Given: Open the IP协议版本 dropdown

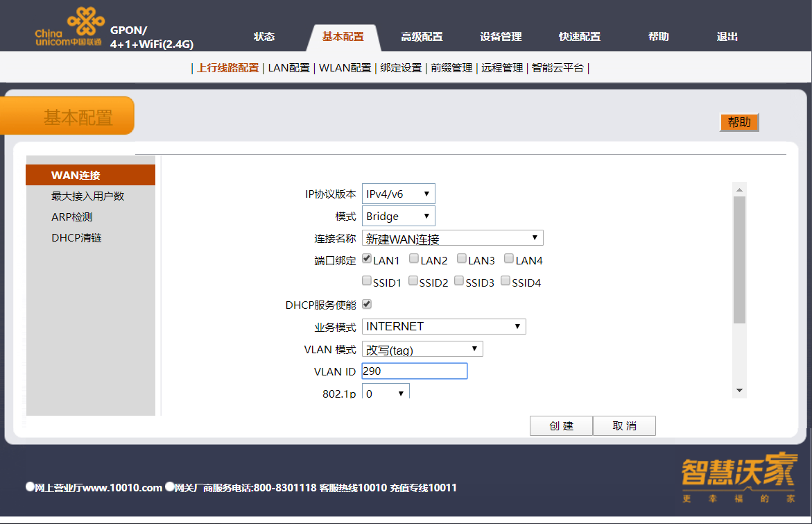Looking at the screenshot, I should click(398, 194).
